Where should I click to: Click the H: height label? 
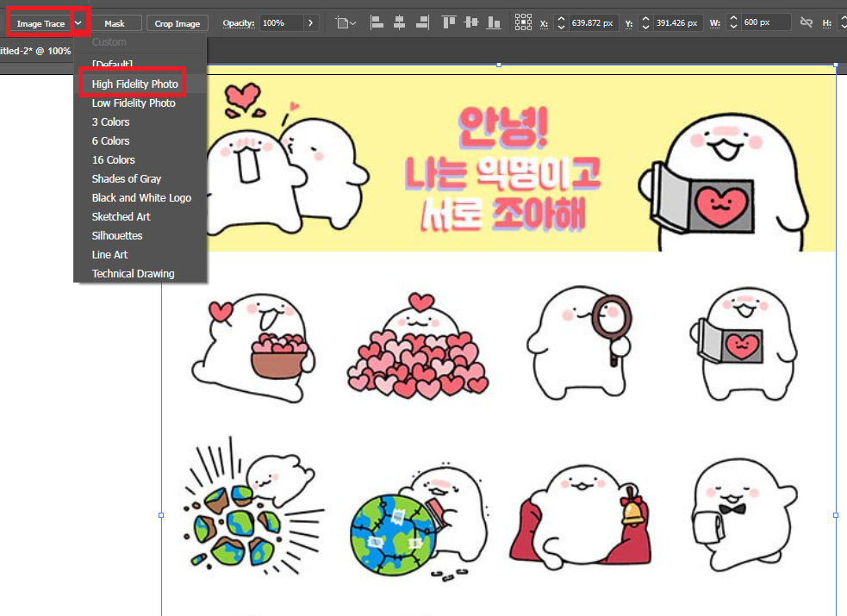coord(826,23)
